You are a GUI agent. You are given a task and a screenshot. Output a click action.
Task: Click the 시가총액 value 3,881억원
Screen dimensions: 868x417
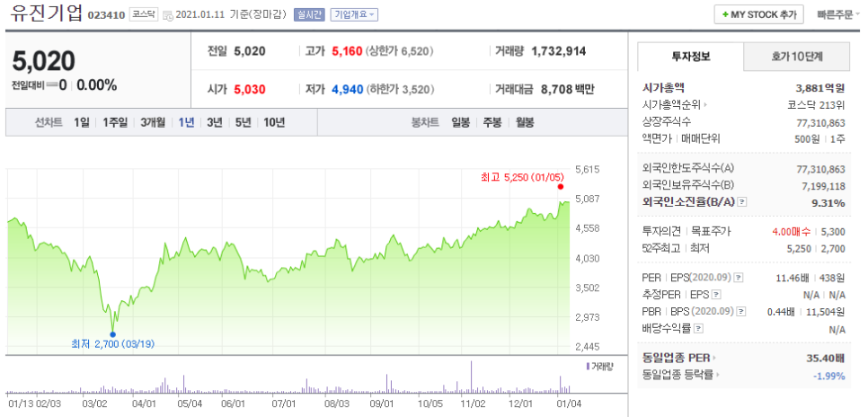coord(820,87)
